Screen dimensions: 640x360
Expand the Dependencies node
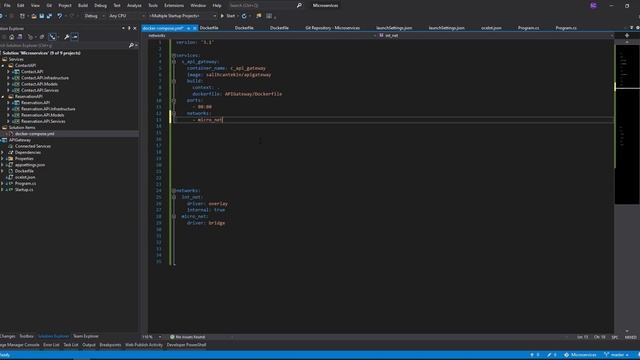tap(3, 152)
